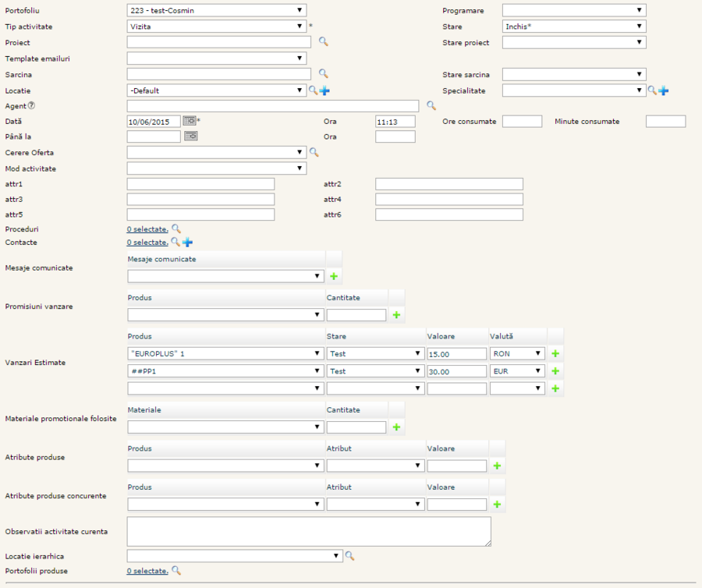Open the calendar picker for Dată
The height and width of the screenshot is (588, 702).
point(190,121)
